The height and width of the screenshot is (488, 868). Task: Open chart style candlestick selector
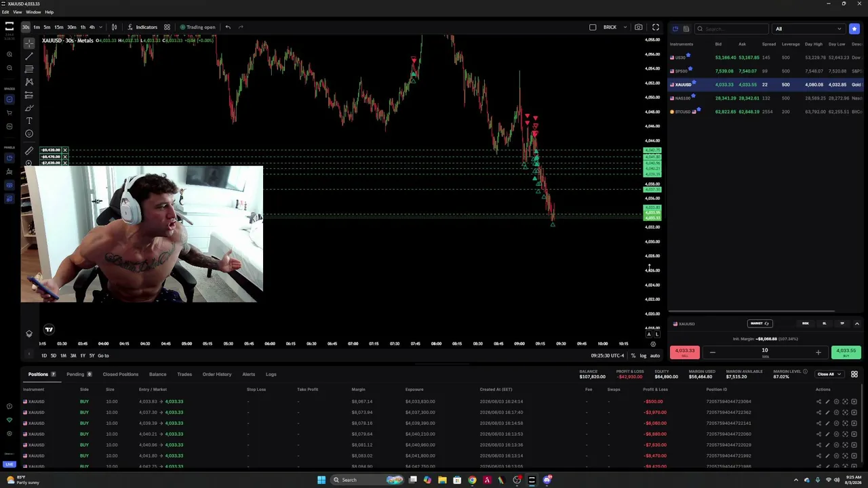click(x=114, y=27)
